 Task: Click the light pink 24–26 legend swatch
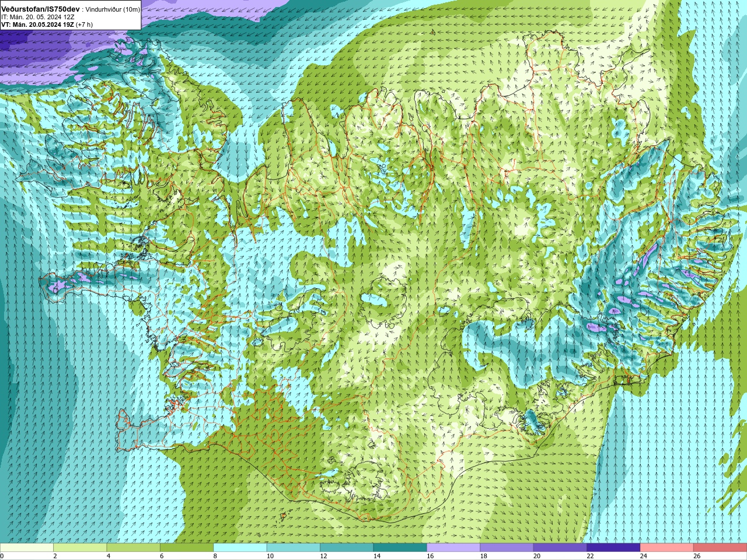667,548
